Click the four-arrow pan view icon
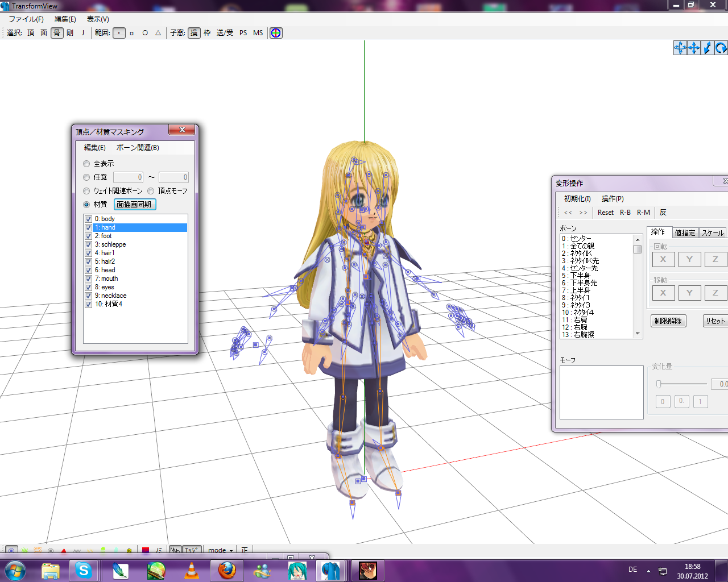Screen dimensions: 728x582 tap(694, 48)
